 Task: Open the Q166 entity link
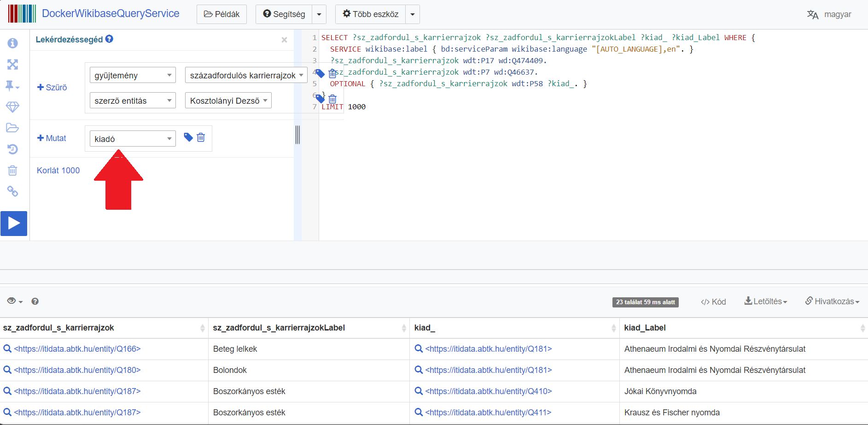[77, 349]
